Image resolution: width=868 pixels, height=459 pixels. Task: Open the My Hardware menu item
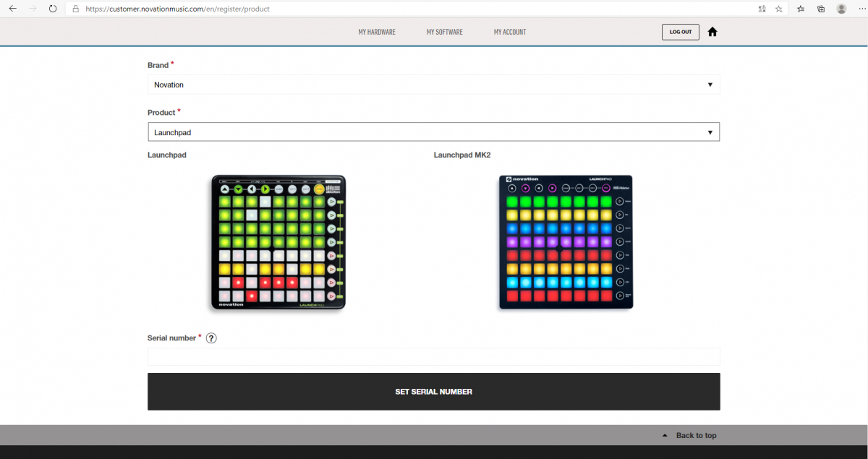point(377,32)
